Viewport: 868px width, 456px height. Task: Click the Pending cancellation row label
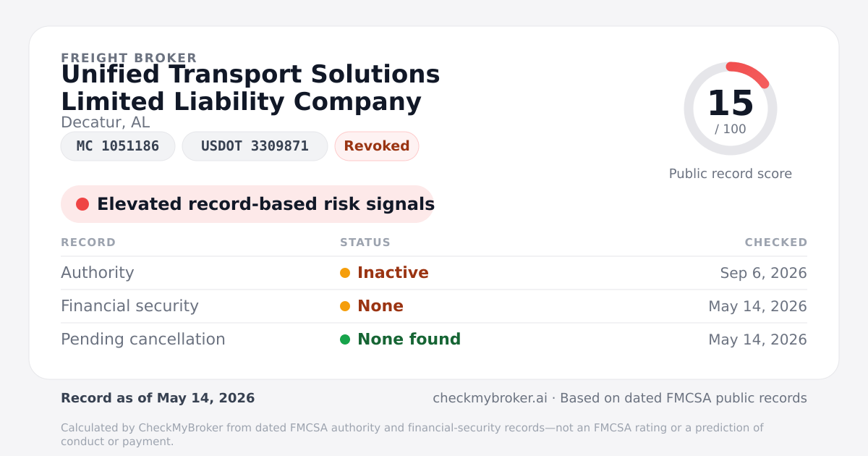tap(143, 339)
